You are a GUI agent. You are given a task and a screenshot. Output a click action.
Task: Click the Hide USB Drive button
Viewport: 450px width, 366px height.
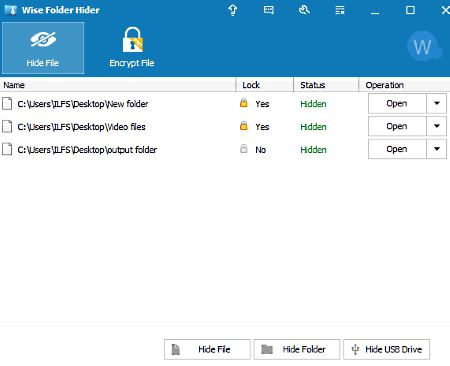(386, 349)
